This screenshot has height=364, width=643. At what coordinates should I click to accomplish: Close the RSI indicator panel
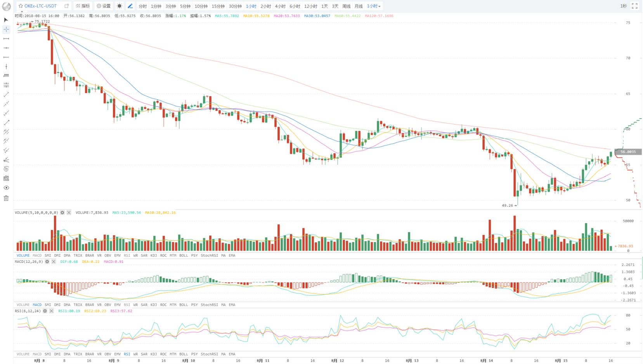[x=51, y=311]
